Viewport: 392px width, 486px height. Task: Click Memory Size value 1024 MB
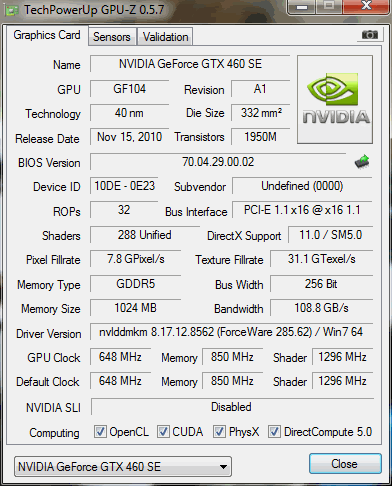coord(136,308)
